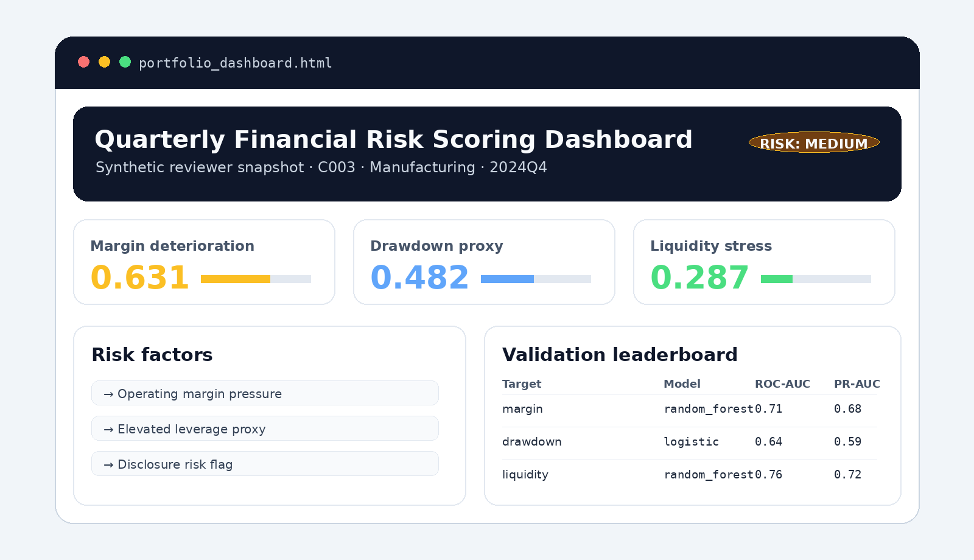Click the green maximize window dot
Viewport: 974px width, 560px height.
(x=125, y=62)
